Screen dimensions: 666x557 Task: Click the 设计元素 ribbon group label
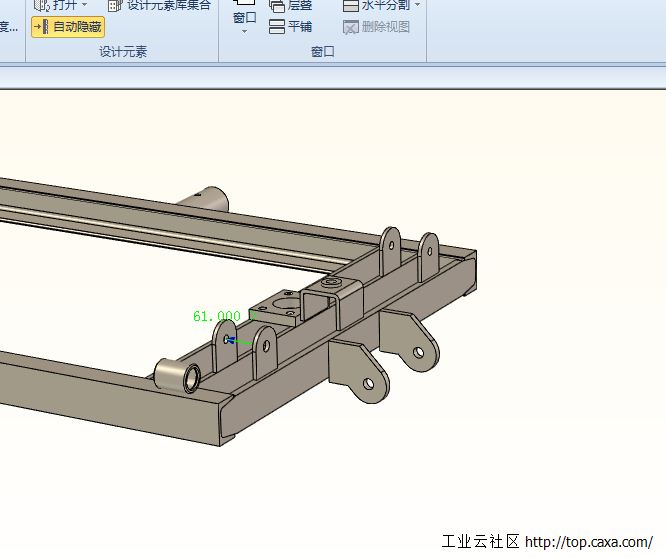point(122,52)
